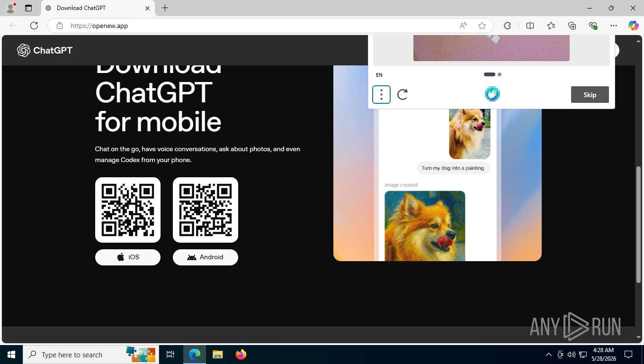Image resolution: width=644 pixels, height=364 pixels.
Task: Open the captcha three-dot options menu
Action: click(381, 95)
